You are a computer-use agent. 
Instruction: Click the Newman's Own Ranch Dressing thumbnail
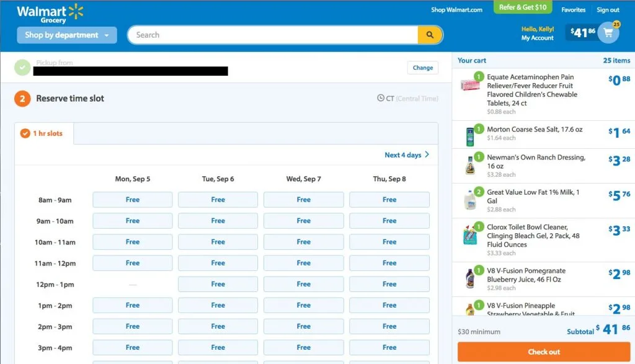pos(470,166)
